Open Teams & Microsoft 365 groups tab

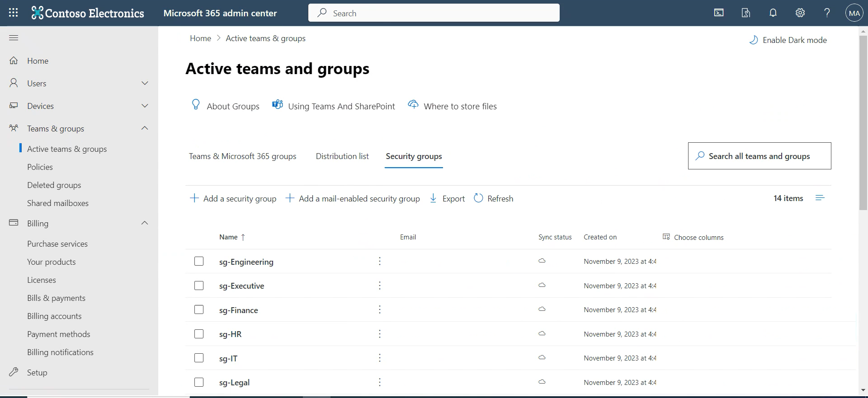click(242, 156)
